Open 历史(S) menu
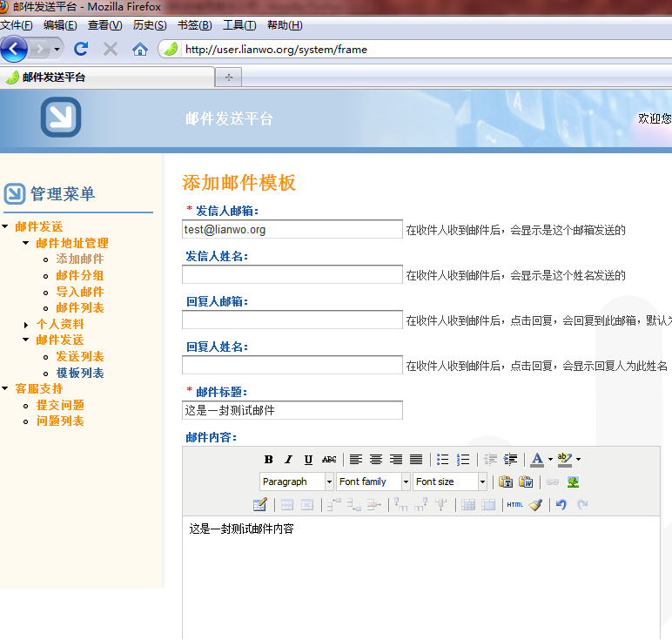Viewport: 672px width, 640px height. 150,25
